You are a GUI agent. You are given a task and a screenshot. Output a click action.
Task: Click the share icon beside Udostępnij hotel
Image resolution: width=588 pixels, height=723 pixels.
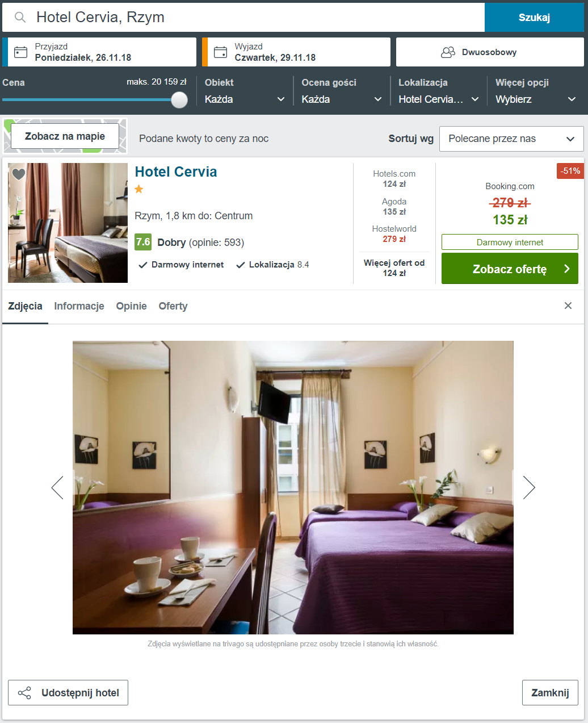[x=24, y=693]
